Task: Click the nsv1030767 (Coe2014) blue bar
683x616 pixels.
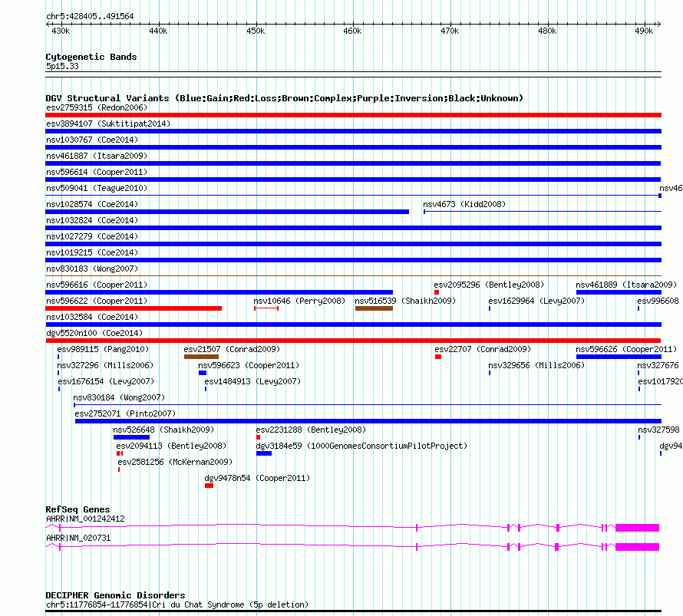Action: click(x=353, y=147)
